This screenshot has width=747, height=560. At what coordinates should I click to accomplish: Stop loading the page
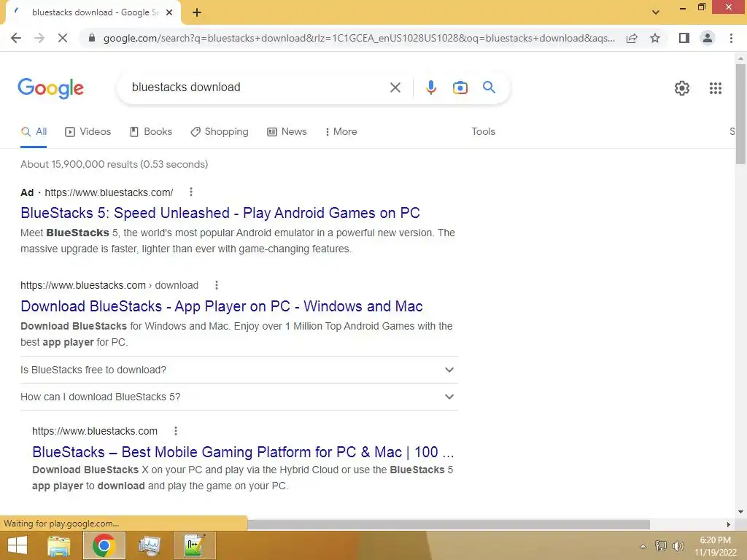pyautogui.click(x=63, y=38)
